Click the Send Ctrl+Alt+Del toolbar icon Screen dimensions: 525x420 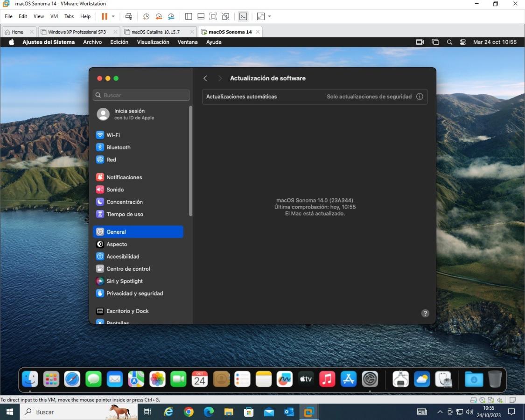tap(129, 16)
